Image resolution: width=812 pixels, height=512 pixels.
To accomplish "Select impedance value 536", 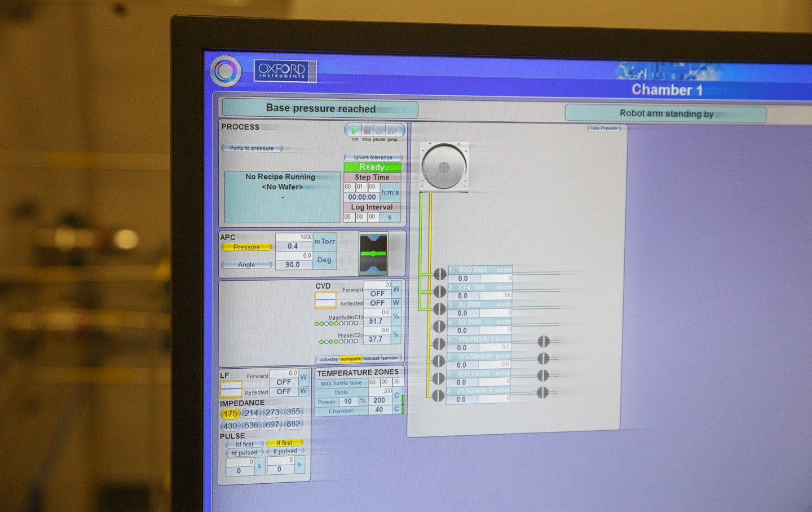I will click(251, 425).
